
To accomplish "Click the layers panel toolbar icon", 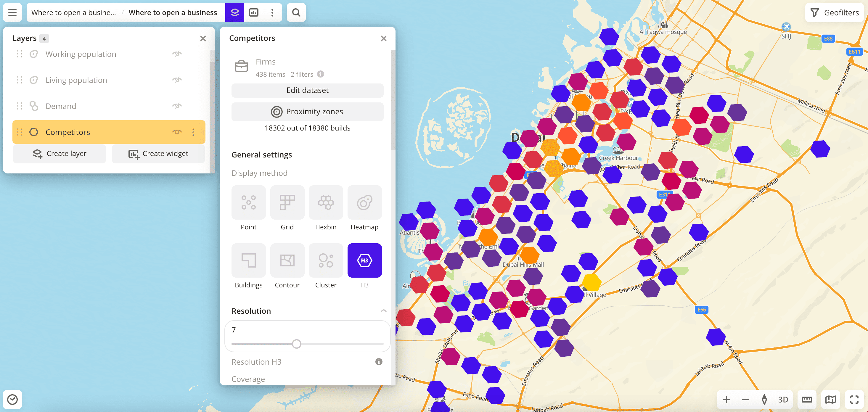I will [234, 12].
